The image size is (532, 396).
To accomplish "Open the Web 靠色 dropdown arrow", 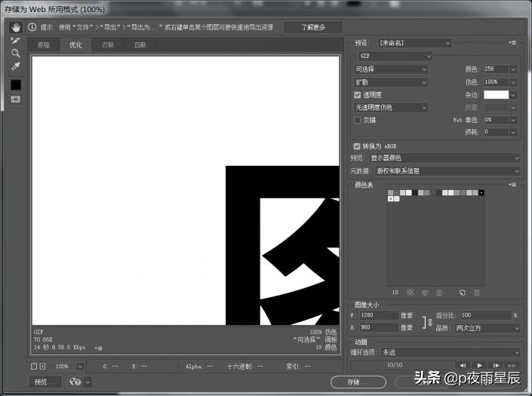I will point(513,120).
